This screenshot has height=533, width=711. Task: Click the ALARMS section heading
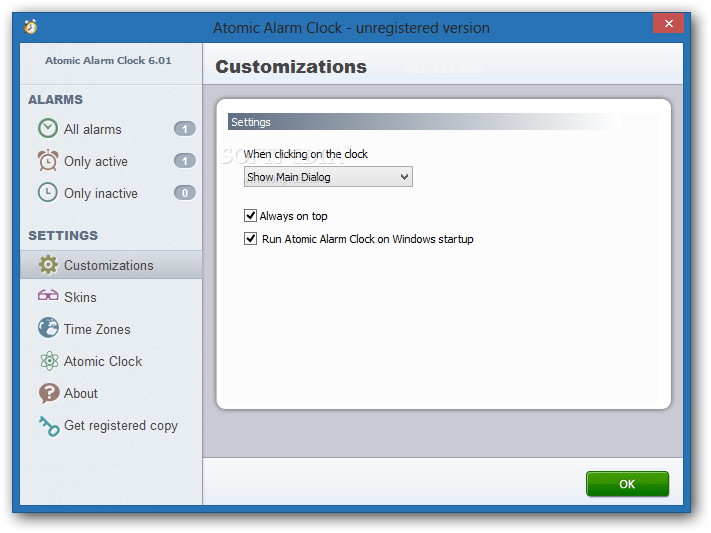pyautogui.click(x=55, y=99)
